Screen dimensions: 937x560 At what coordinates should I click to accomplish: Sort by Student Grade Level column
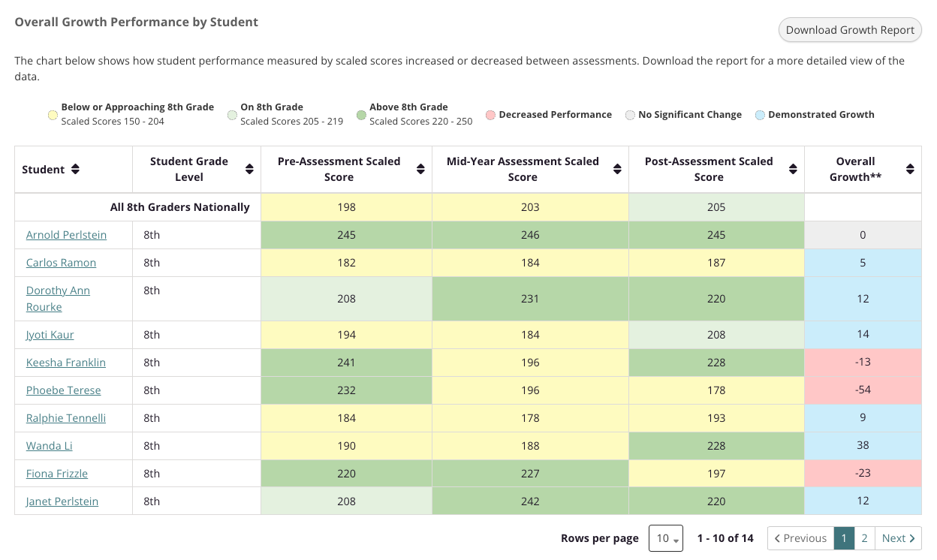(249, 170)
